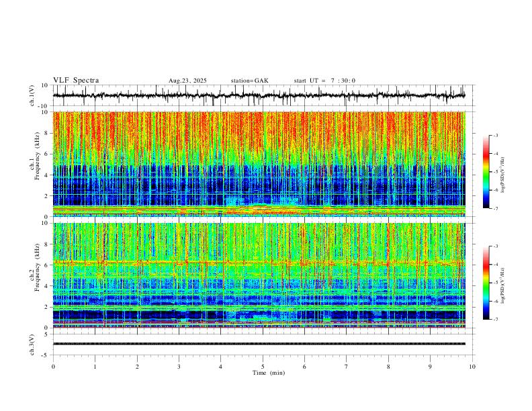The height and width of the screenshot is (411, 532).
Task: Select the ch.1 colorbar "log(PSD)(V²/Hz)" label
Action: click(502, 175)
